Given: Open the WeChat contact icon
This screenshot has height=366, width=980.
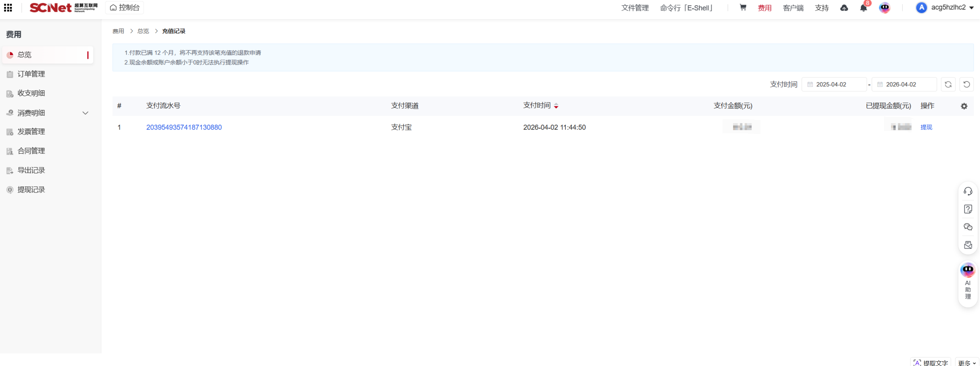Looking at the screenshot, I should click(968, 227).
